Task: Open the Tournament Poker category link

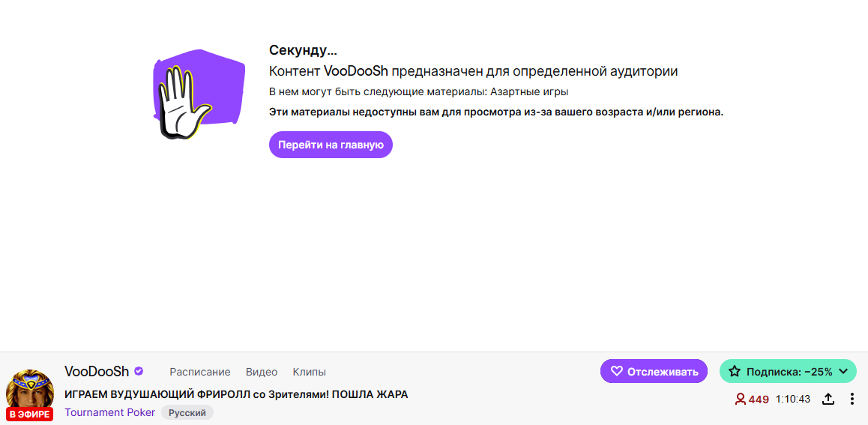Action: coord(110,412)
